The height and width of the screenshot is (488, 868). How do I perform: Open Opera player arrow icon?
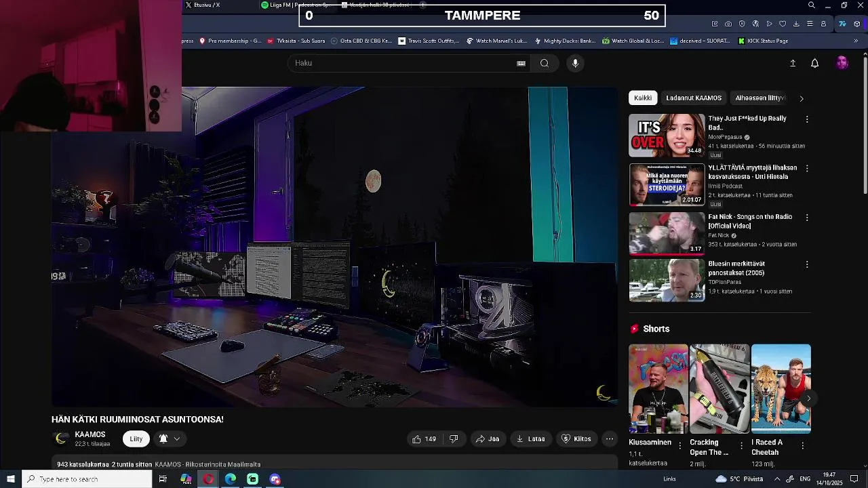(x=769, y=24)
